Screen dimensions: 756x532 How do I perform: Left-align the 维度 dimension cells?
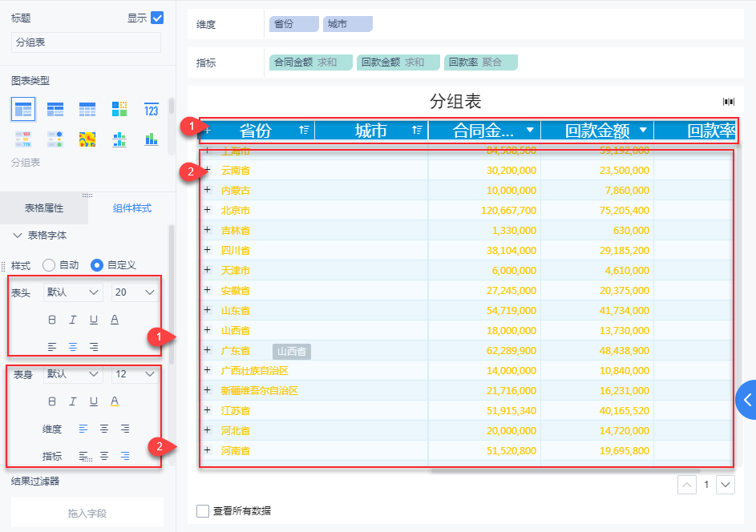pyautogui.click(x=83, y=429)
